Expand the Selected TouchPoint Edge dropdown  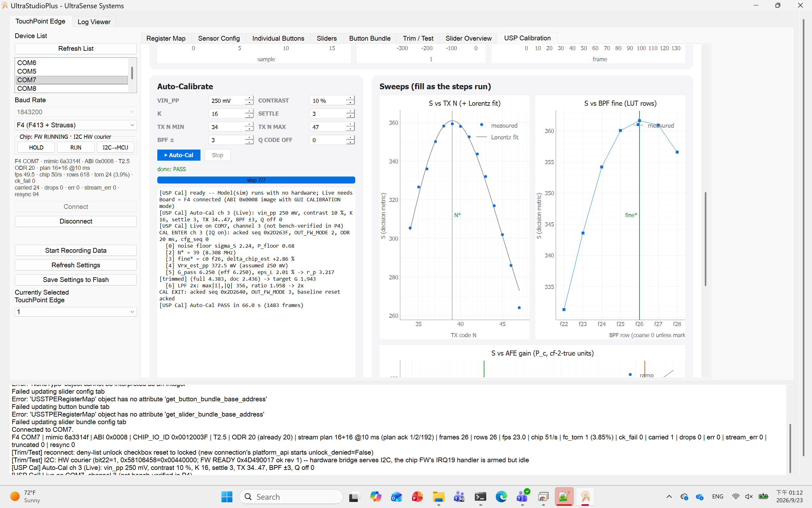pos(76,312)
